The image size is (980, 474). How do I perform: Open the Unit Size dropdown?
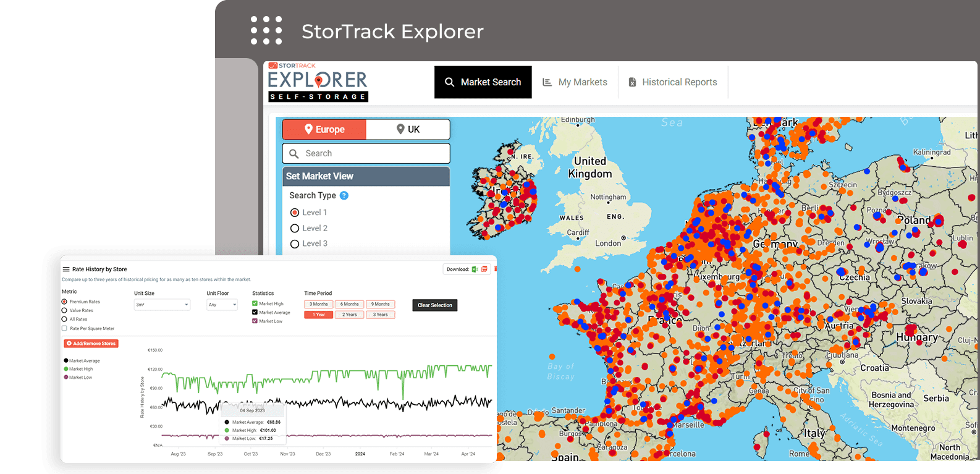[x=162, y=305]
